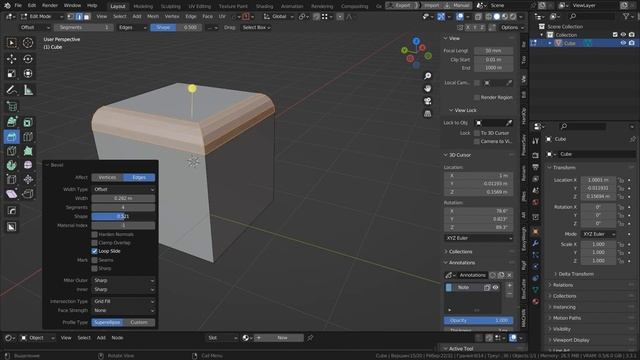The height and width of the screenshot is (360, 640).
Task: Click the pan hand icon in viewport
Action: point(427,89)
